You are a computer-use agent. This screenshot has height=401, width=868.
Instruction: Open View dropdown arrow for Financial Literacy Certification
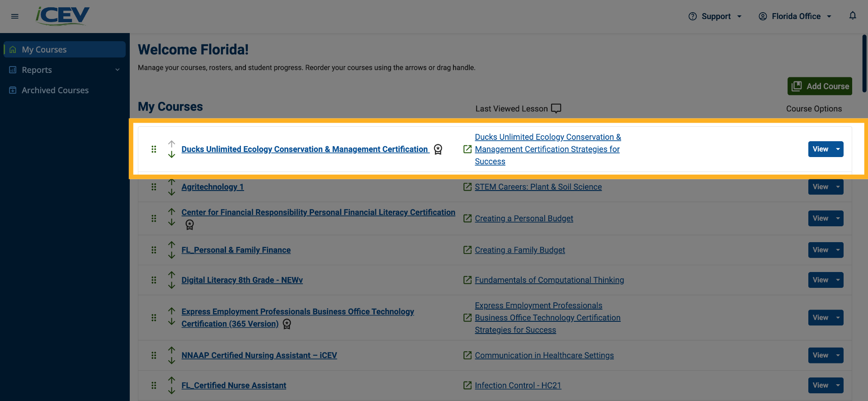(x=838, y=219)
